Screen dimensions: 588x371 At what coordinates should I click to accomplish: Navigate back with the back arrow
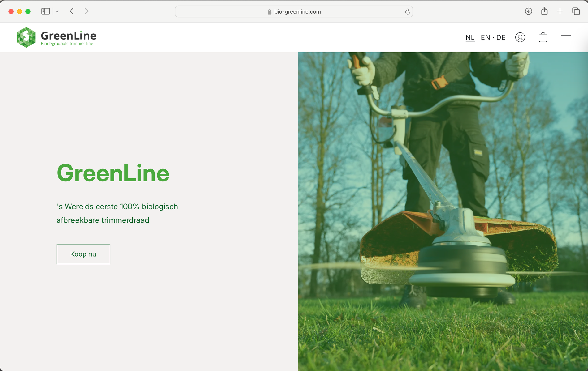(x=71, y=11)
